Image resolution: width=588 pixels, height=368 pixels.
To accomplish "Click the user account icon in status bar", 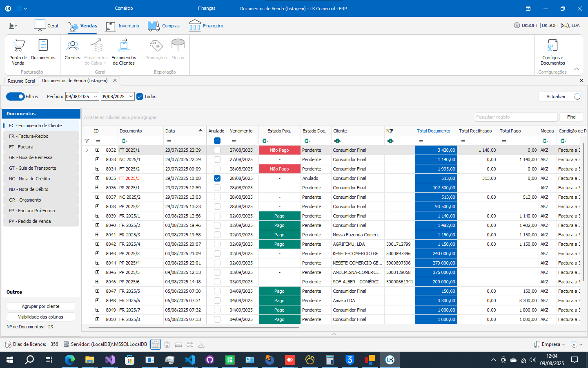I will coord(574,344).
